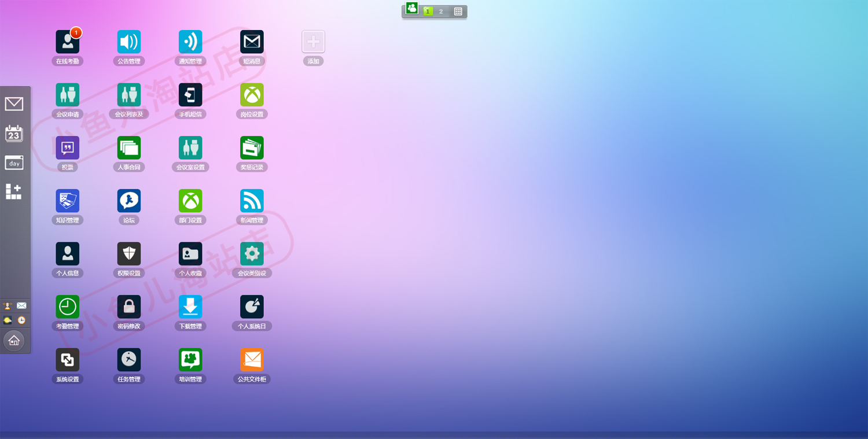
Task: Switch to desktop page 2
Action: pyautogui.click(x=441, y=12)
